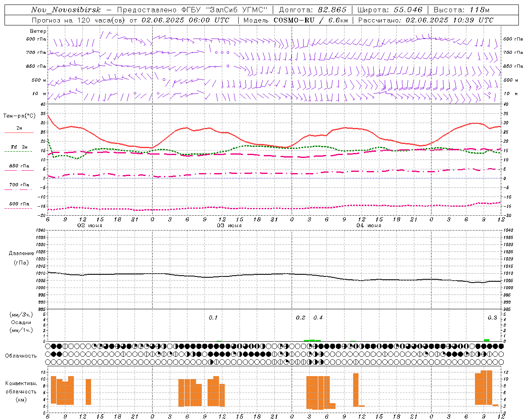Select the latitude value Широта: 55.046
525x420 pixels.
390,10
